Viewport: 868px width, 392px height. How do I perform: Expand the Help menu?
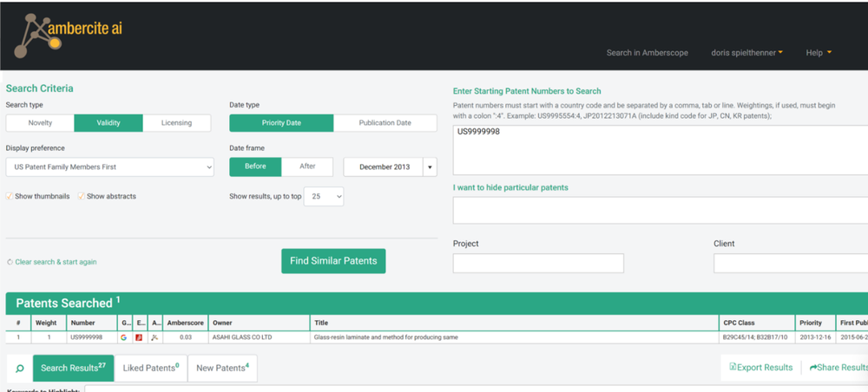pyautogui.click(x=819, y=53)
